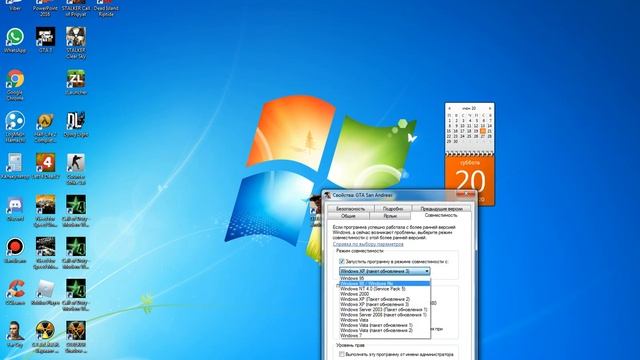
Task: Launch STALKER Clear Sky from the desktop
Action: coord(76,42)
